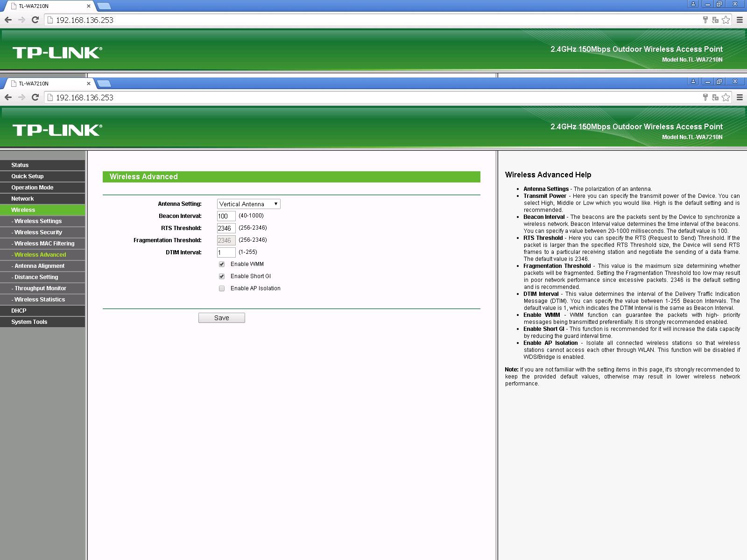Open the Chrome hamburger menu in the lower window
This screenshot has height=560, width=747.
click(740, 97)
